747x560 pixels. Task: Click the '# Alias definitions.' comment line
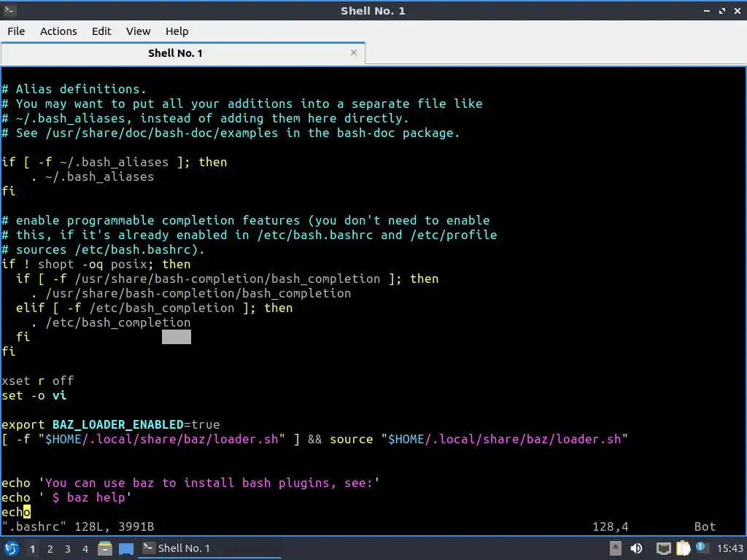[x=74, y=89]
